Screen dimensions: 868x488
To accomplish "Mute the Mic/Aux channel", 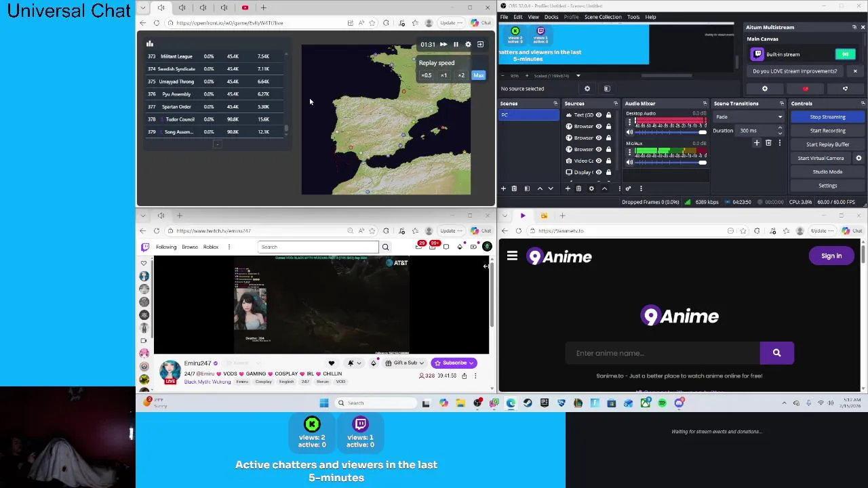I will point(629,162).
